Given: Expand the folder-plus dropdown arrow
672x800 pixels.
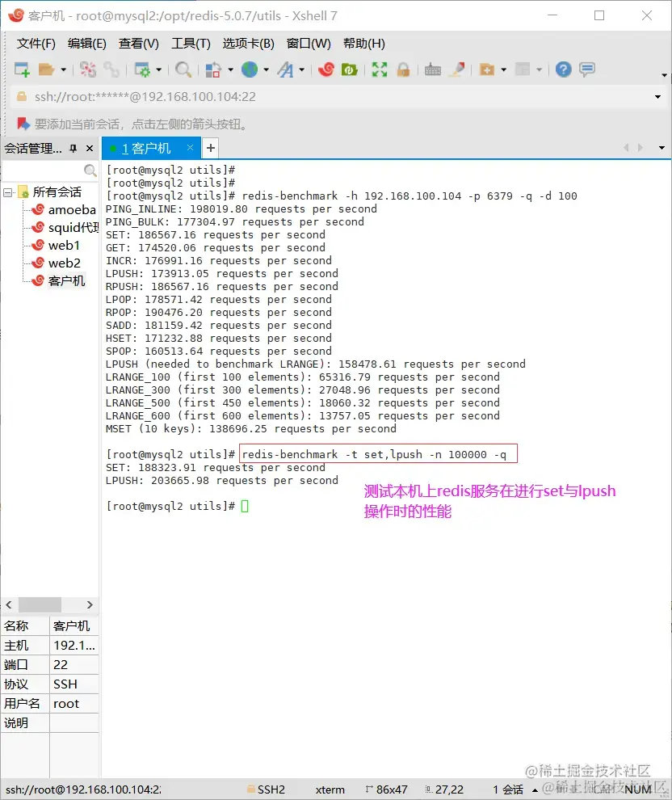Looking at the screenshot, I should coord(504,69).
